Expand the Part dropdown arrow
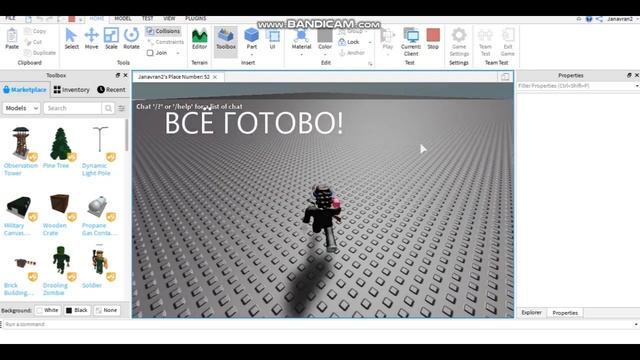640x360 pixels. (251, 54)
